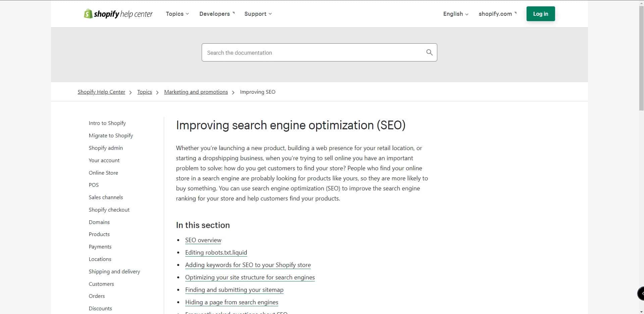Image resolution: width=644 pixels, height=314 pixels.
Task: Open the English language selector
Action: coord(456,14)
